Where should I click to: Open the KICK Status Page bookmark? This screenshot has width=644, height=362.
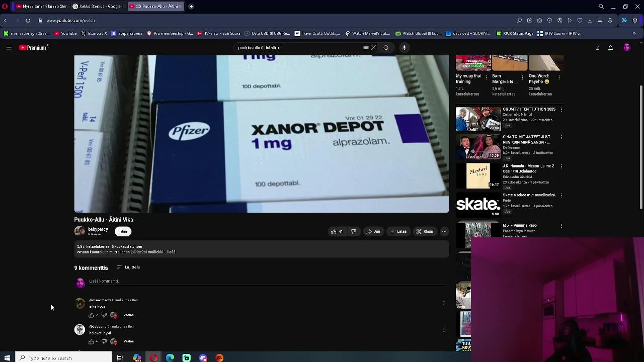click(515, 34)
